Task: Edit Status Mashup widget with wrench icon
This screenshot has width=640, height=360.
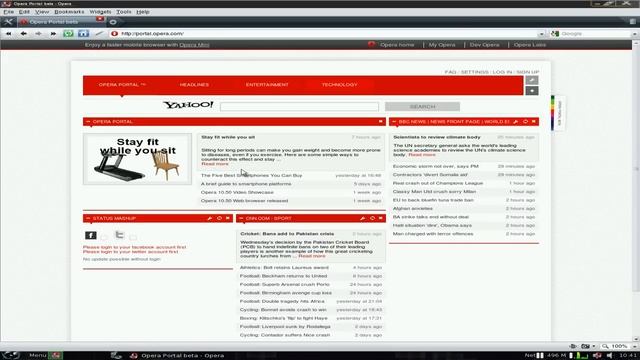Action: click(x=209, y=218)
